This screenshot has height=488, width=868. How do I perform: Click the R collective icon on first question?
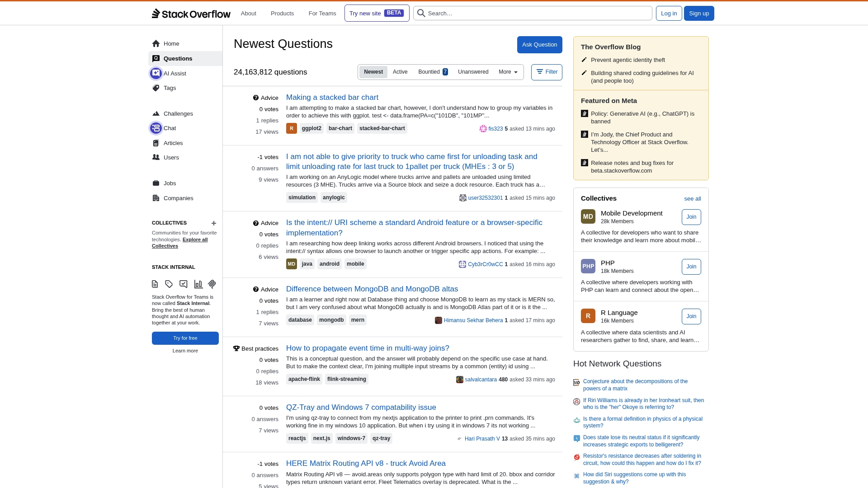tap(292, 129)
